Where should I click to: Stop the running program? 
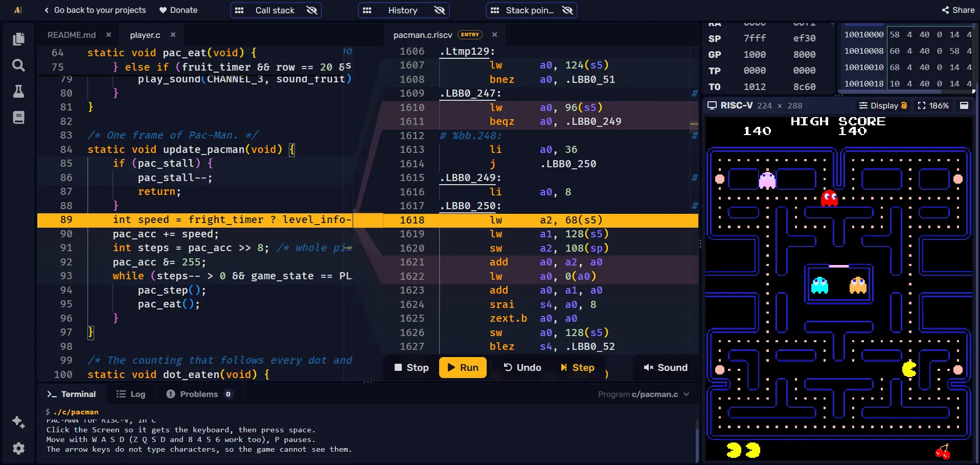[412, 368]
